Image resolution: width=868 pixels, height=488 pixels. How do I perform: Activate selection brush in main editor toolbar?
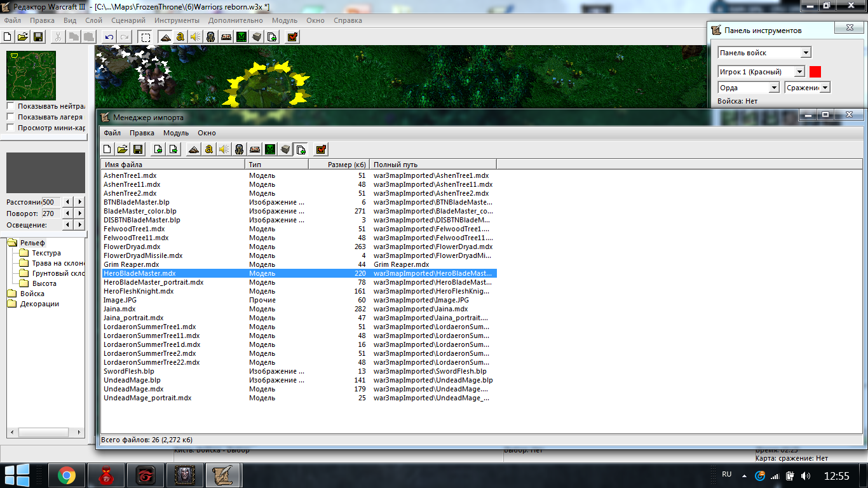146,37
